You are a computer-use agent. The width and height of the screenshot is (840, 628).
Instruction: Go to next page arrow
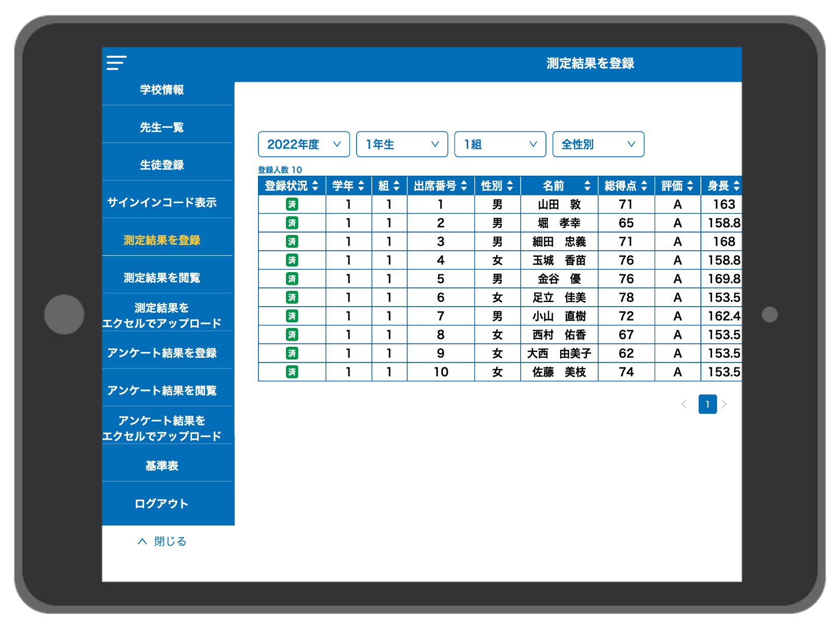(724, 404)
